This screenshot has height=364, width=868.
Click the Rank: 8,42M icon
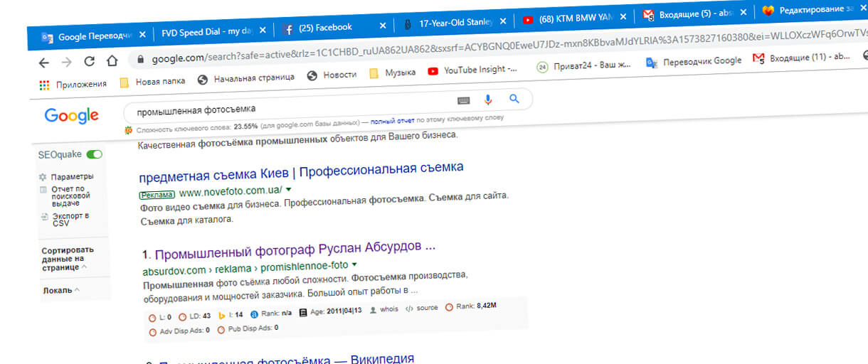click(x=449, y=307)
